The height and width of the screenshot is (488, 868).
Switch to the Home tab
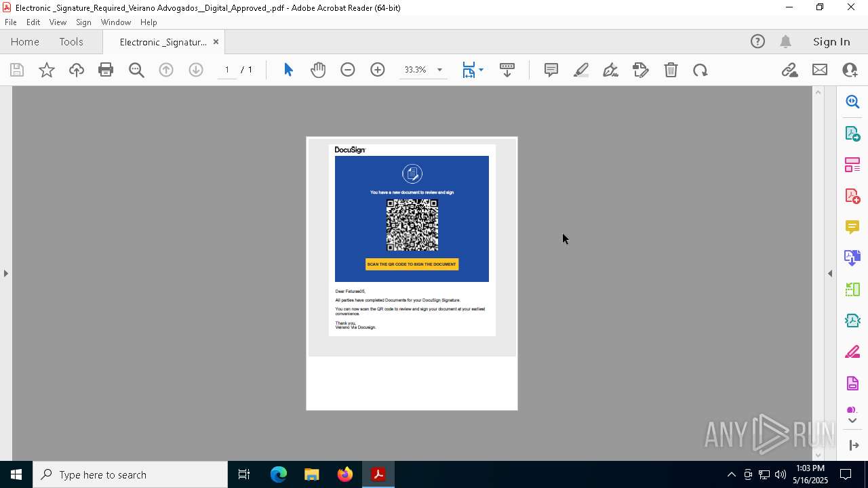[x=25, y=41]
